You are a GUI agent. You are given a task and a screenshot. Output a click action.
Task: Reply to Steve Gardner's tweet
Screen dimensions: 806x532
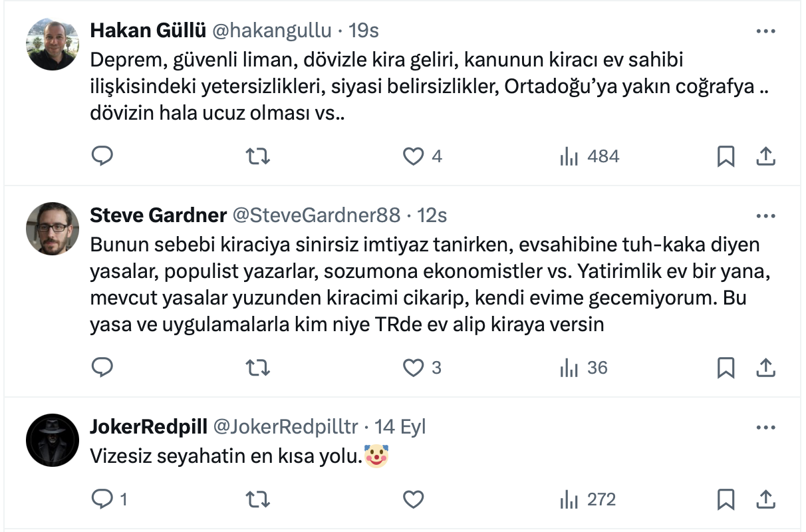click(102, 368)
